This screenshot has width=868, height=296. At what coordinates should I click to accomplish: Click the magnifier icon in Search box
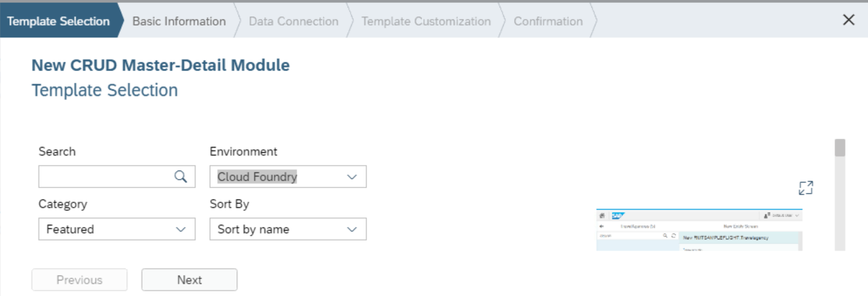click(181, 177)
